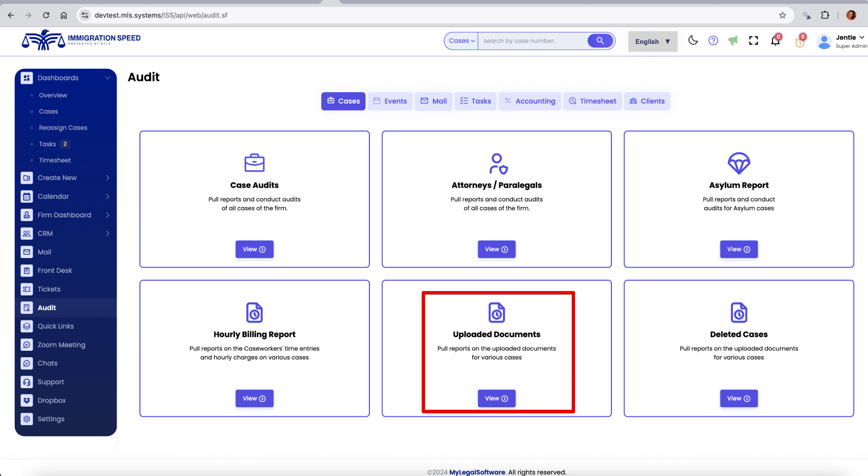Open Zoom Meeting in the sidebar
868x476 pixels.
click(61, 345)
